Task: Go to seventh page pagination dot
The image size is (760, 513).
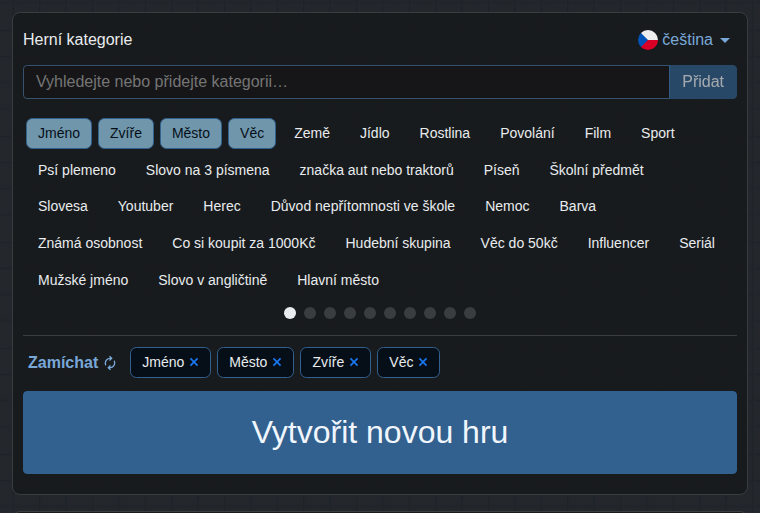Action: point(410,313)
